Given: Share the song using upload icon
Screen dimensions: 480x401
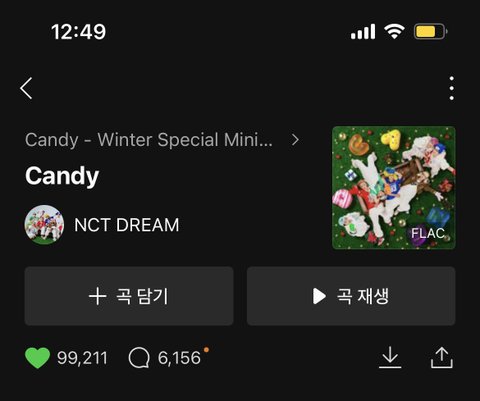Looking at the screenshot, I should click(442, 358).
